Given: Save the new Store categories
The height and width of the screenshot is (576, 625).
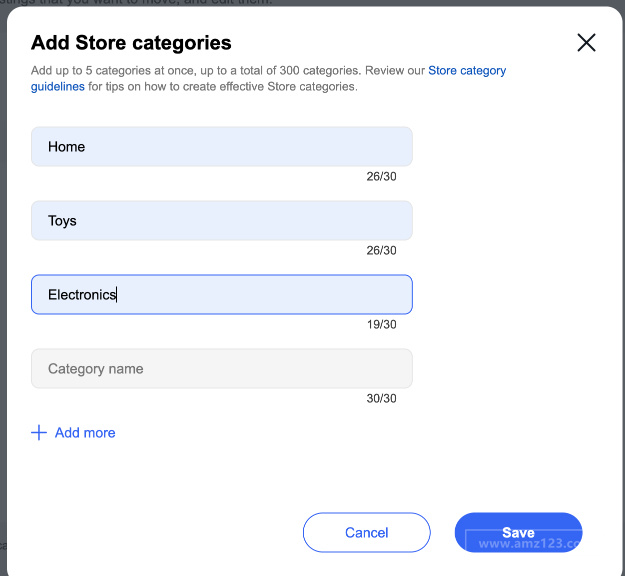Looking at the screenshot, I should 518,533.
